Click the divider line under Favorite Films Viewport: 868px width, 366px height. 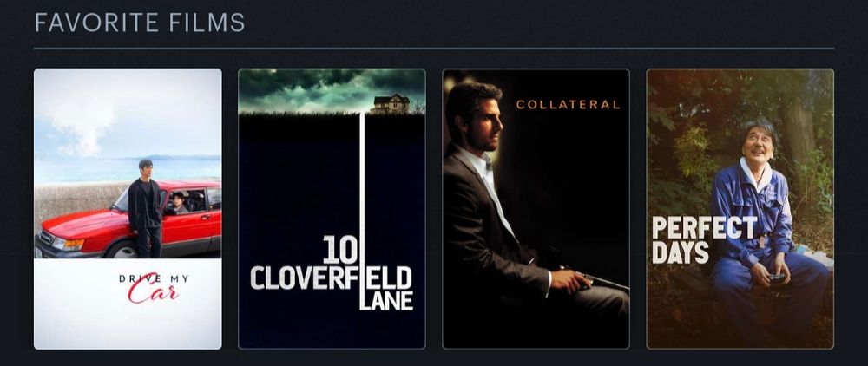click(x=434, y=49)
